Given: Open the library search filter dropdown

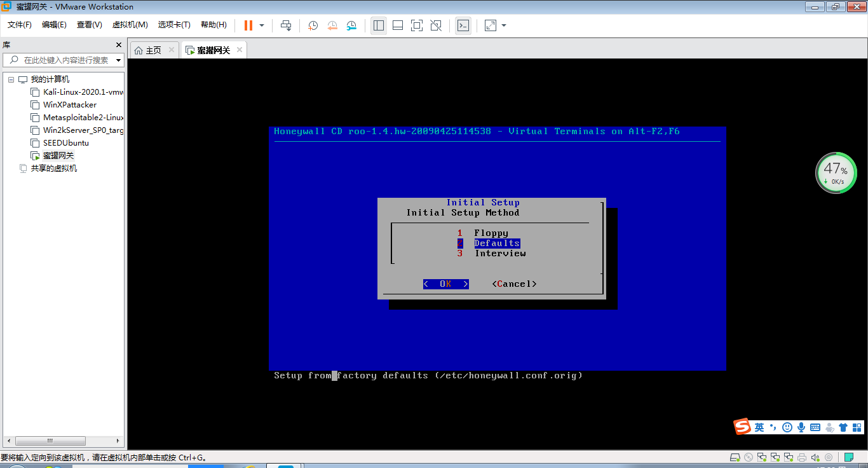Looking at the screenshot, I should click(x=118, y=60).
